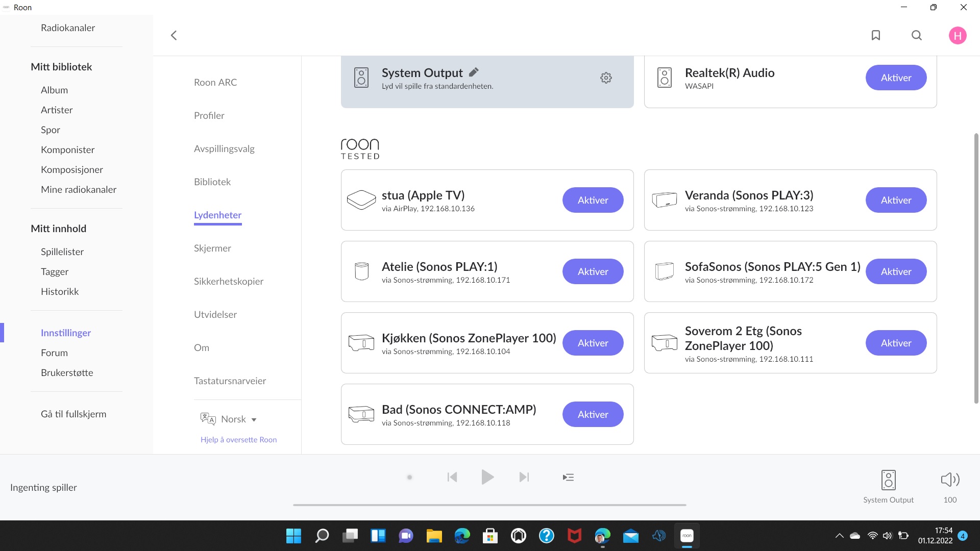Click the signal path dot indicator
Image resolution: width=980 pixels, height=551 pixels.
point(409,478)
